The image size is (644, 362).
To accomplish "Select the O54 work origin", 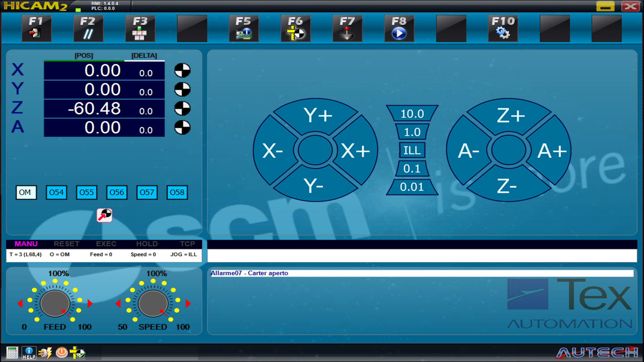I will (x=56, y=192).
